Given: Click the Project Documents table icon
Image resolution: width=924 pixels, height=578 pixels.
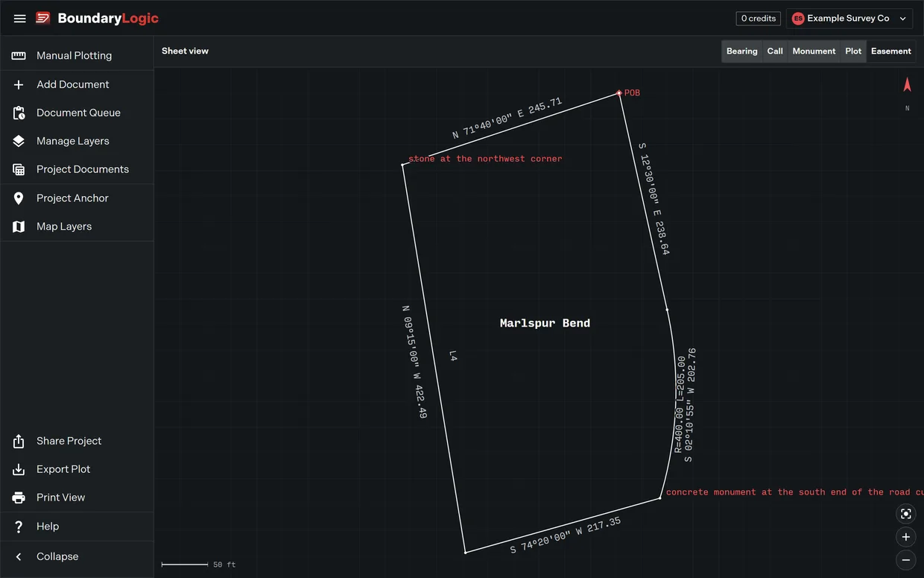Looking at the screenshot, I should [x=19, y=170].
